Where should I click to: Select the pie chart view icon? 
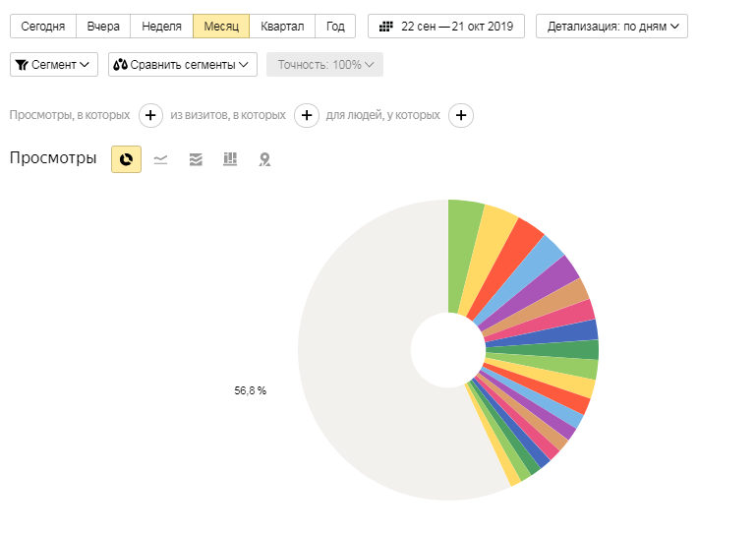126,159
